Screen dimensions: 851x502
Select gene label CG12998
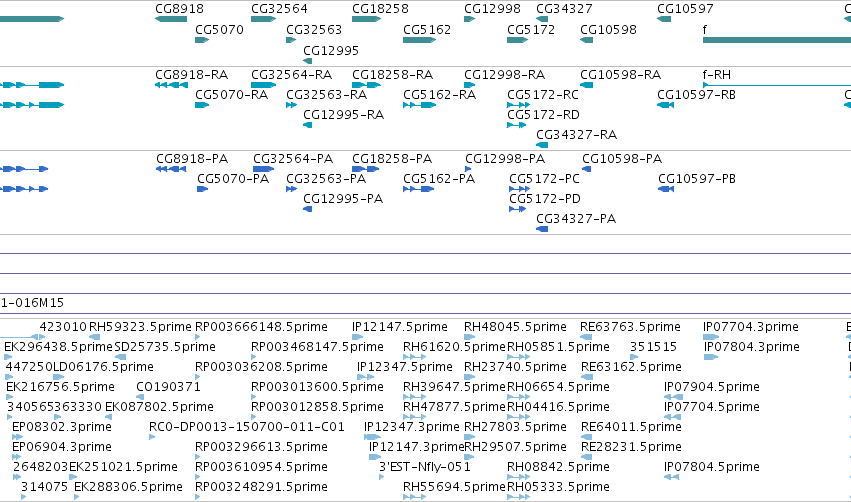tap(492, 9)
